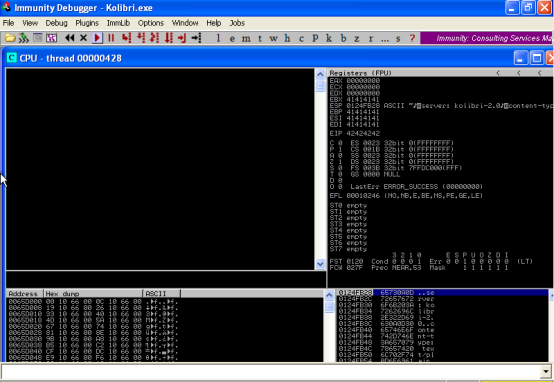Show Windows list via 'w' button
The image size is (554, 382).
coord(273,38)
